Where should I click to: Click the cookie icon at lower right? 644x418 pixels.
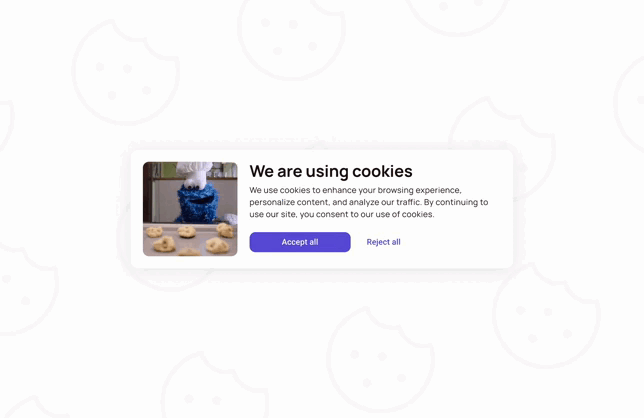tap(546, 315)
